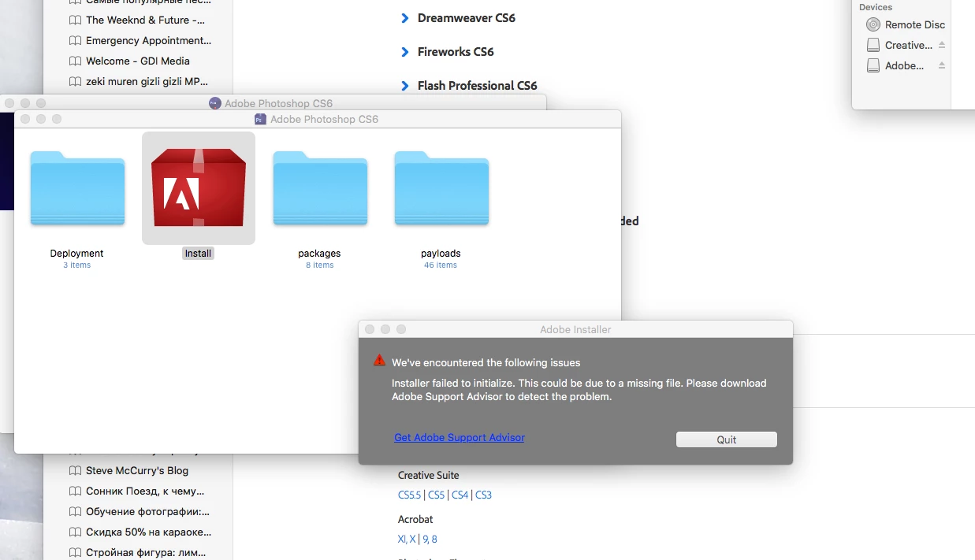Click the packages folder name label

[320, 254]
